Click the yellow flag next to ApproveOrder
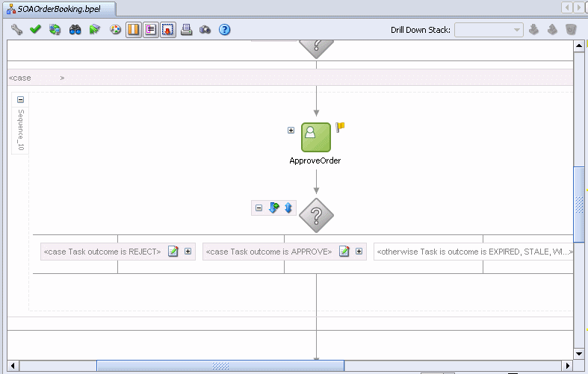The height and width of the screenshot is (374, 588). (340, 127)
